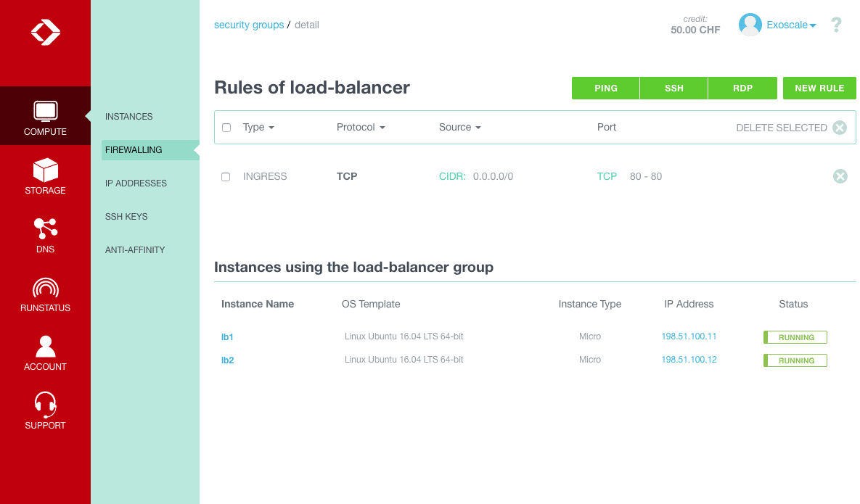The image size is (860, 504).
Task: Open the Account user icon
Action: tap(45, 346)
